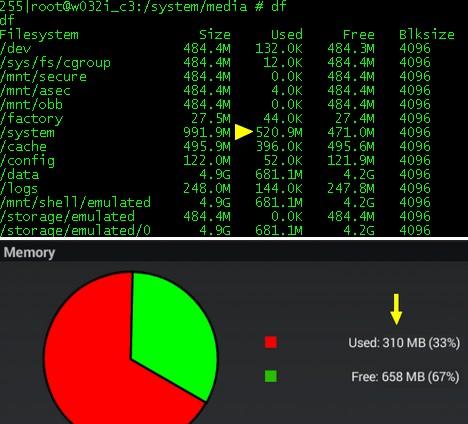
Task: Click the '/system' filesystem entry
Action: (x=27, y=133)
